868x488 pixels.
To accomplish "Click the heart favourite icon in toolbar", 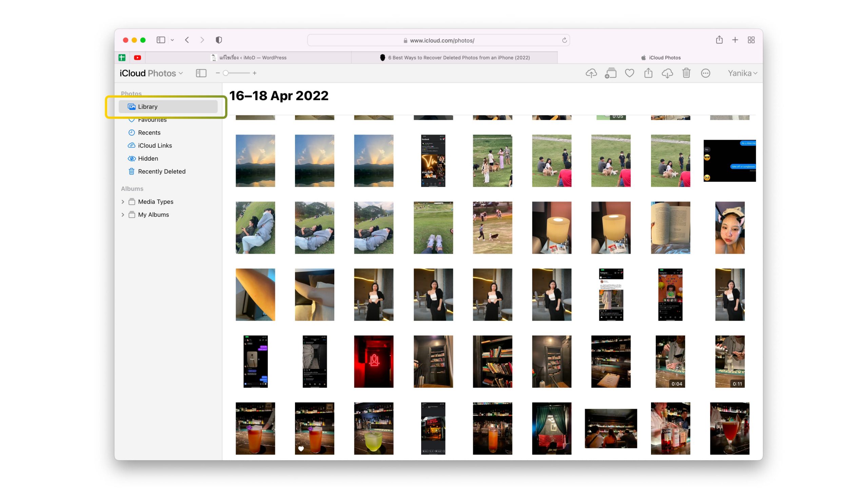I will point(629,73).
